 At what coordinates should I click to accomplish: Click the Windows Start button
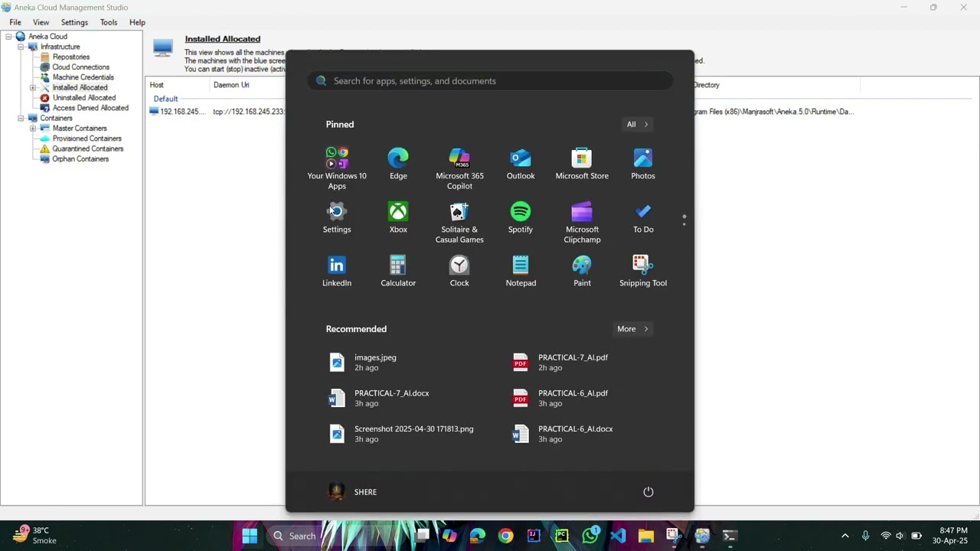click(x=250, y=536)
